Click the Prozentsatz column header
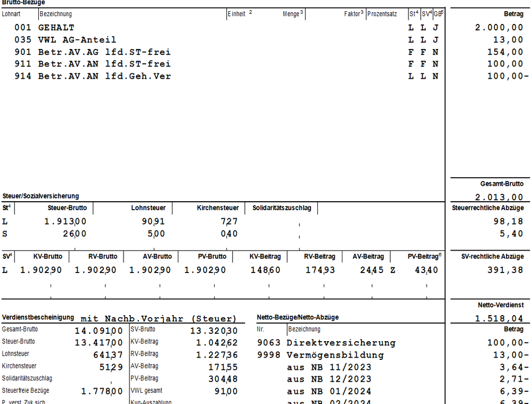This screenshot has height=404, width=532. click(382, 14)
